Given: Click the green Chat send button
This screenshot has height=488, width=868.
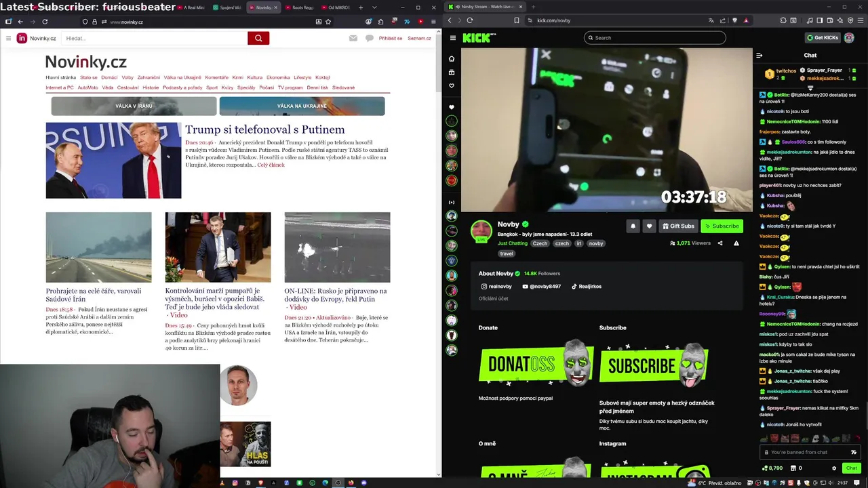Looking at the screenshot, I should pyautogui.click(x=852, y=468).
